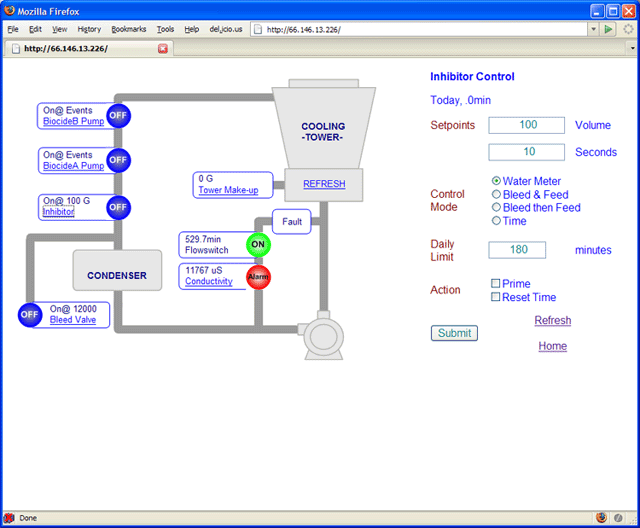Click the BiocideB Pump OFF indicator
Viewport: 640px width, 528px height.
coord(118,115)
